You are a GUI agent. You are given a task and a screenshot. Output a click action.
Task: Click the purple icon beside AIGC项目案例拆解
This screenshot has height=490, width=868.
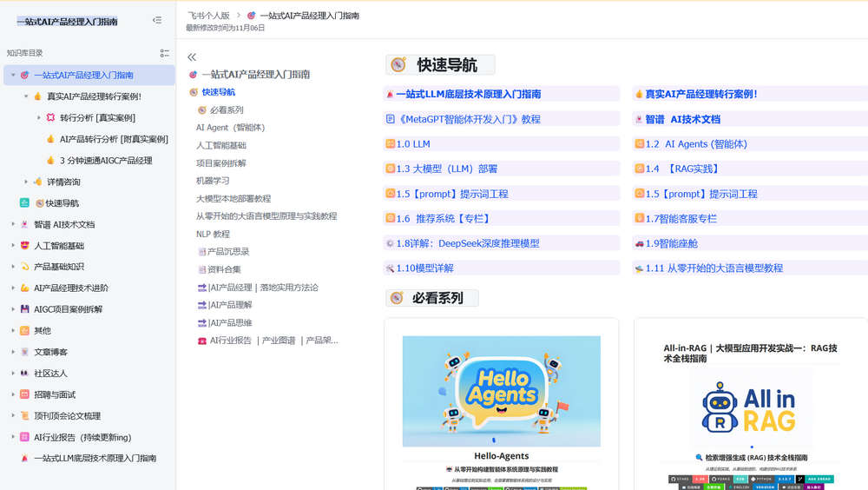(x=24, y=309)
